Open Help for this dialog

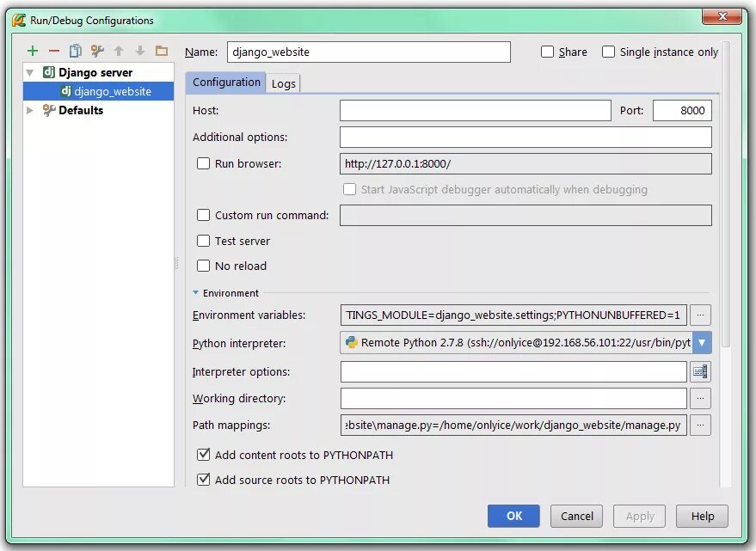(702, 516)
